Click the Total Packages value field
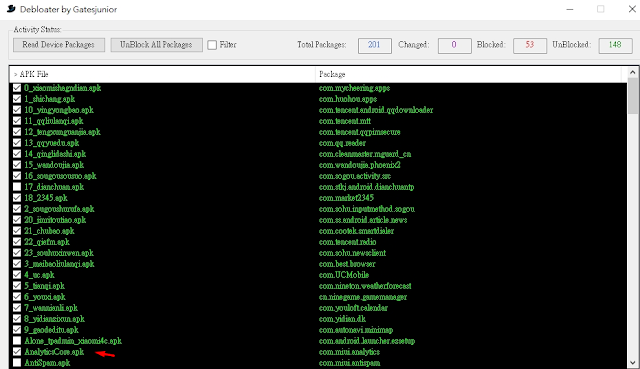This screenshot has width=640, height=369. pos(375,45)
